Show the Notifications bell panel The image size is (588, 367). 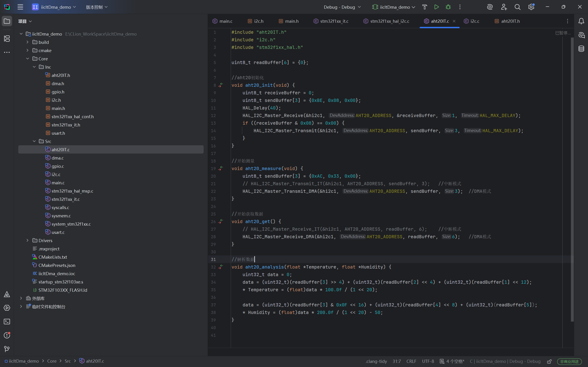click(x=581, y=21)
